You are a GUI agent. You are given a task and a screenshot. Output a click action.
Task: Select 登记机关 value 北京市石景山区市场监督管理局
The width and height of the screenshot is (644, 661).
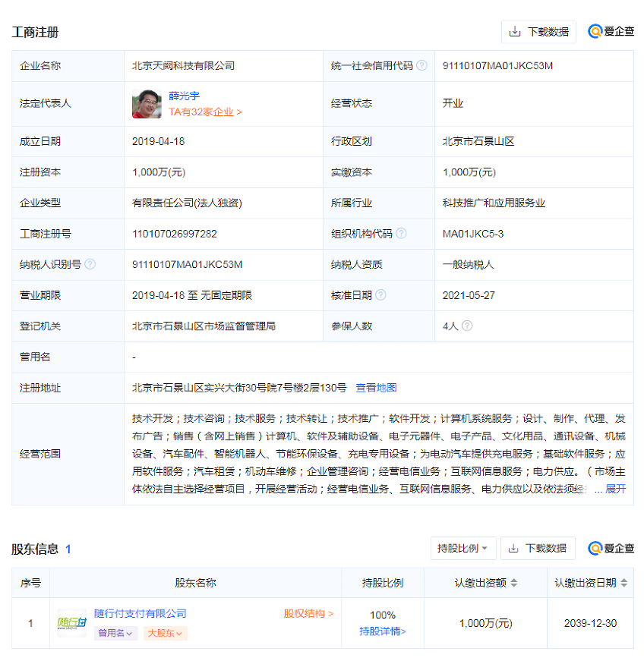[204, 326]
